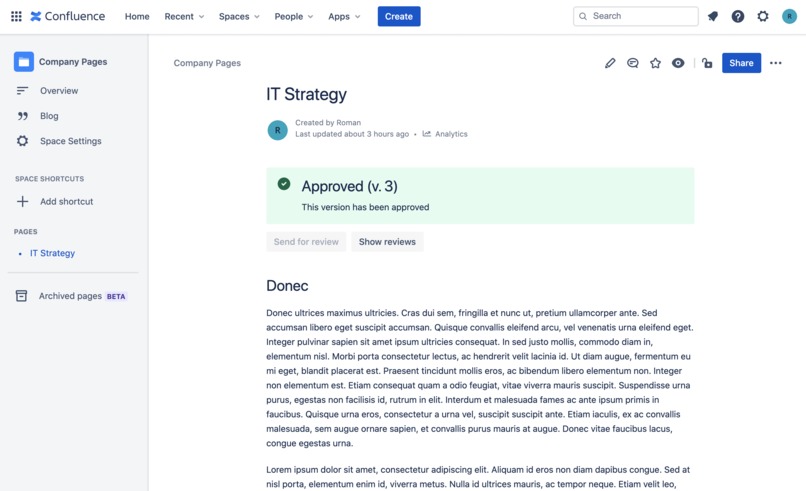
Task: Click the Donec section heading
Action: [x=287, y=286]
